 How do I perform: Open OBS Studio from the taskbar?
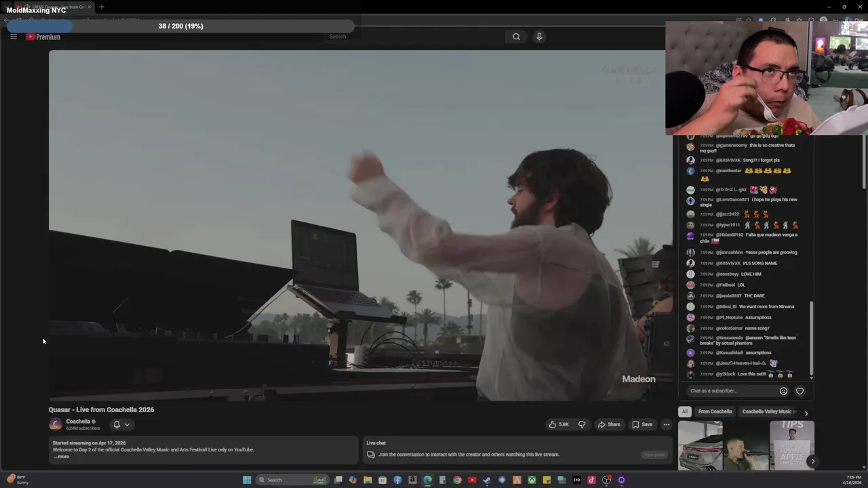point(606,480)
